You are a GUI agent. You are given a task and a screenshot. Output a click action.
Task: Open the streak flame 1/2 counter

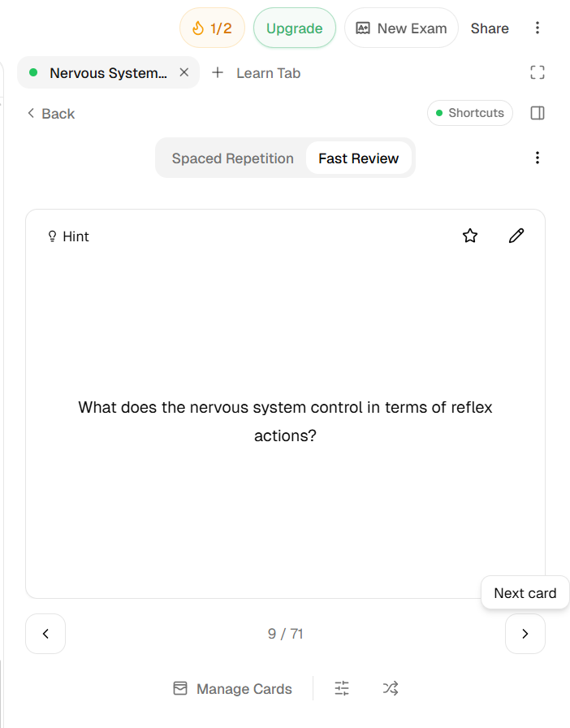212,28
